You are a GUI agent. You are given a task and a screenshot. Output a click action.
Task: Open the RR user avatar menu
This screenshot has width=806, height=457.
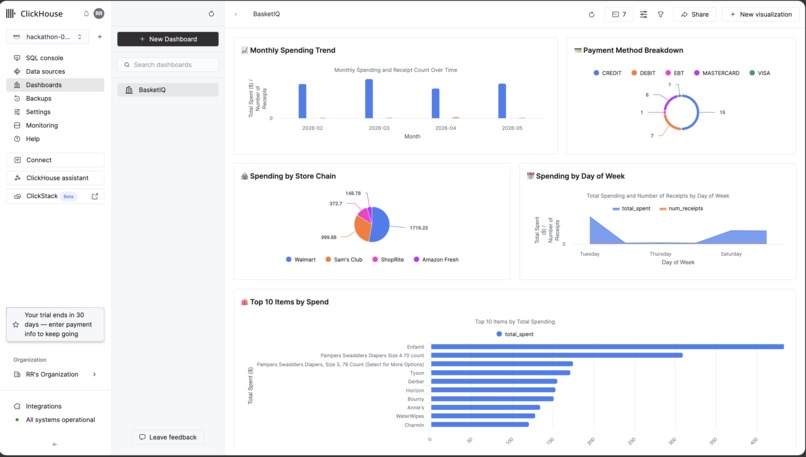pyautogui.click(x=99, y=14)
